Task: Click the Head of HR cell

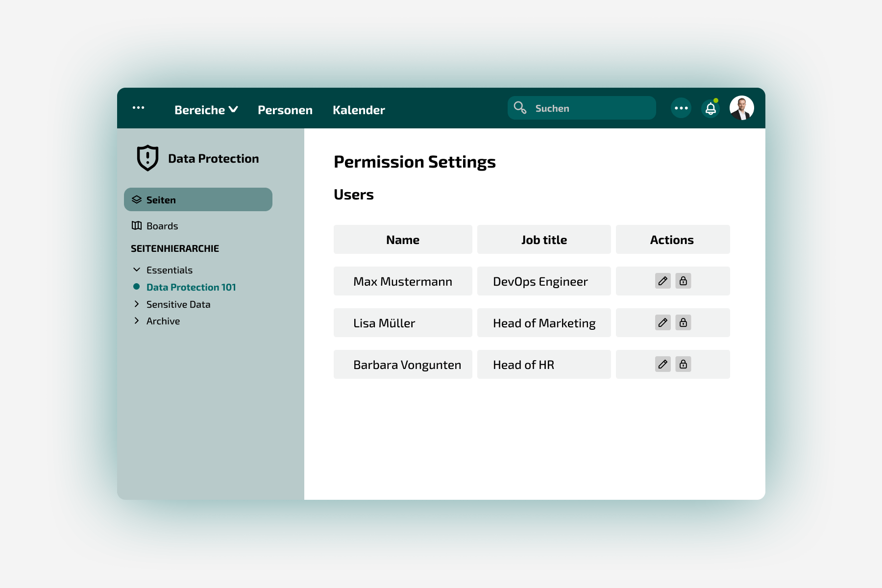Action: (x=544, y=364)
